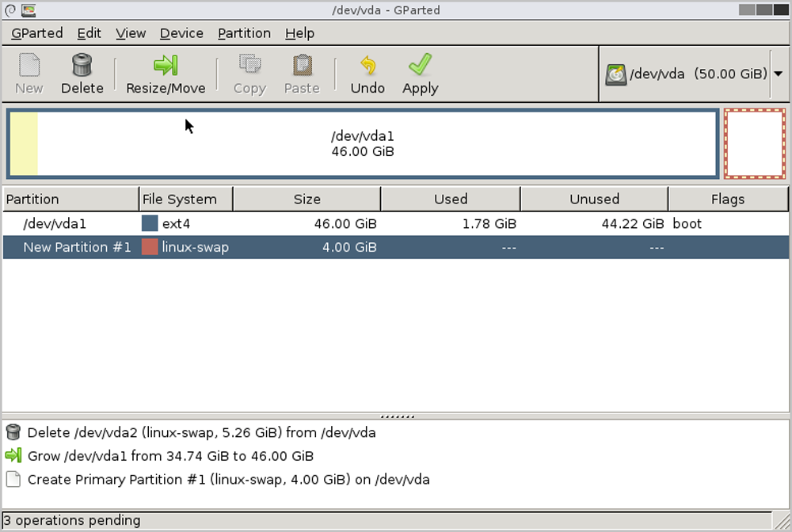
Task: Apply all operations with the green checkmark
Action: coord(420,65)
